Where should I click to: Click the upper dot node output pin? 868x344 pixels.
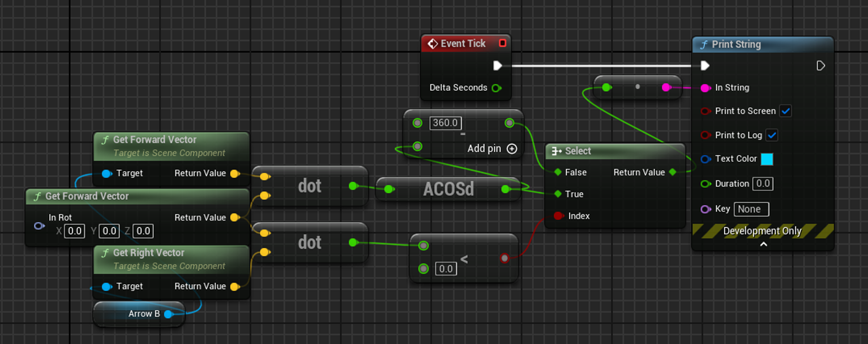pos(353,186)
